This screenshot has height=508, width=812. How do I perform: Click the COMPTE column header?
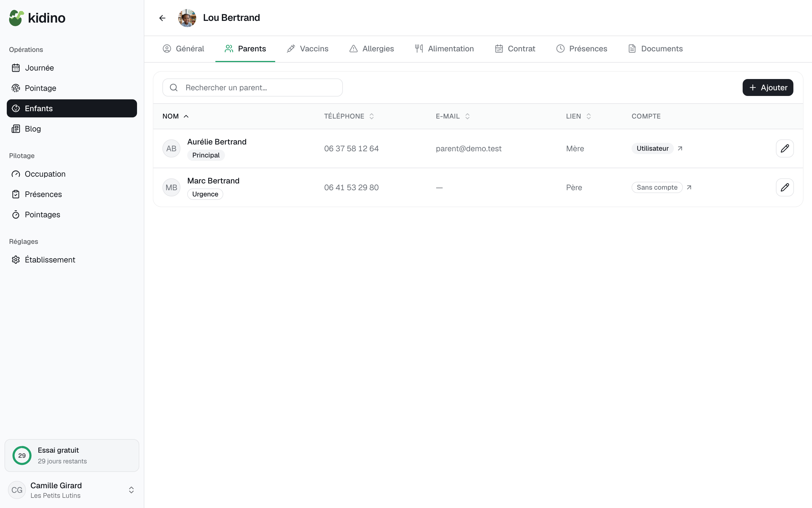[x=646, y=116]
